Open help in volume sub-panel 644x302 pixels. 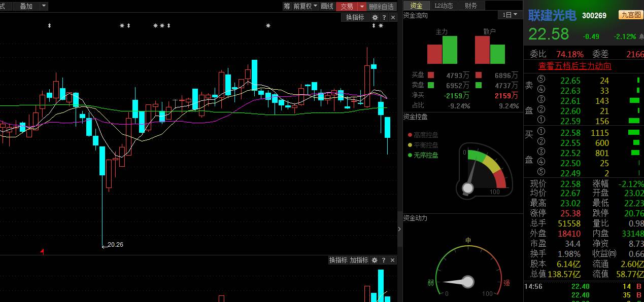coord(384,260)
